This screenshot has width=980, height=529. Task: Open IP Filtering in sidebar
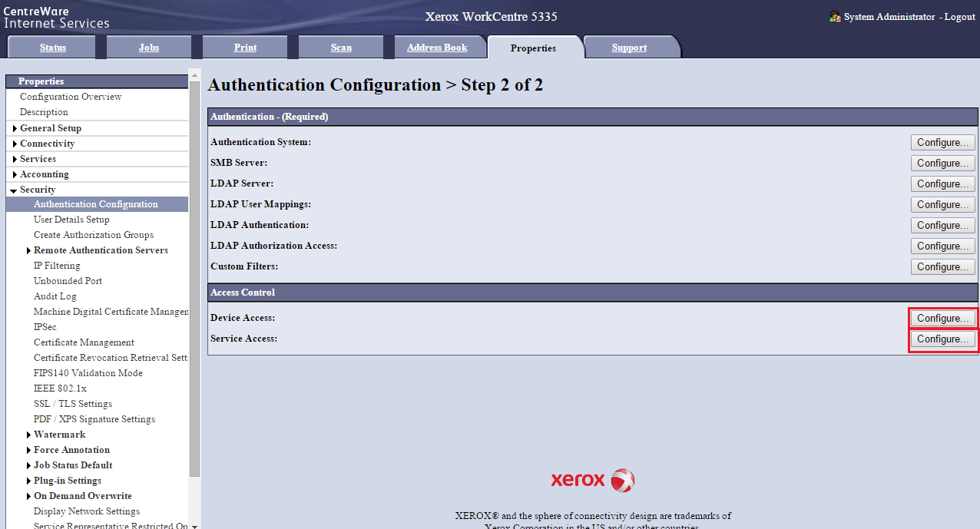tap(57, 266)
